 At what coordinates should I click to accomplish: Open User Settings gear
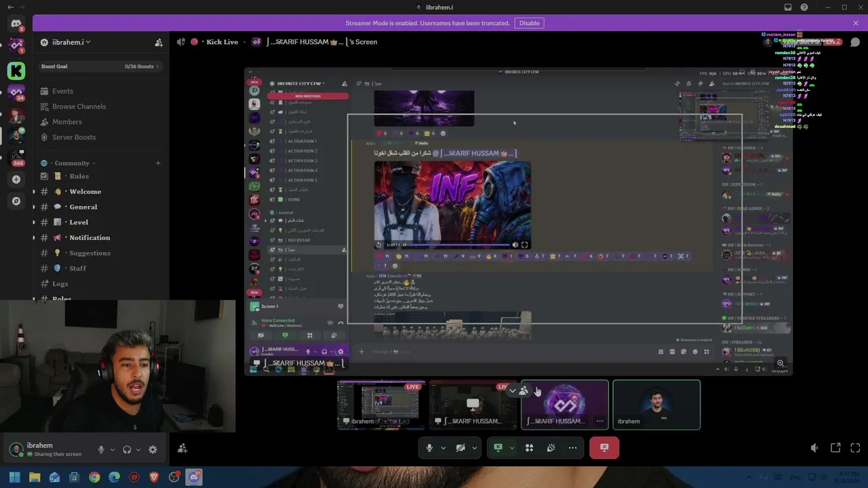153,449
